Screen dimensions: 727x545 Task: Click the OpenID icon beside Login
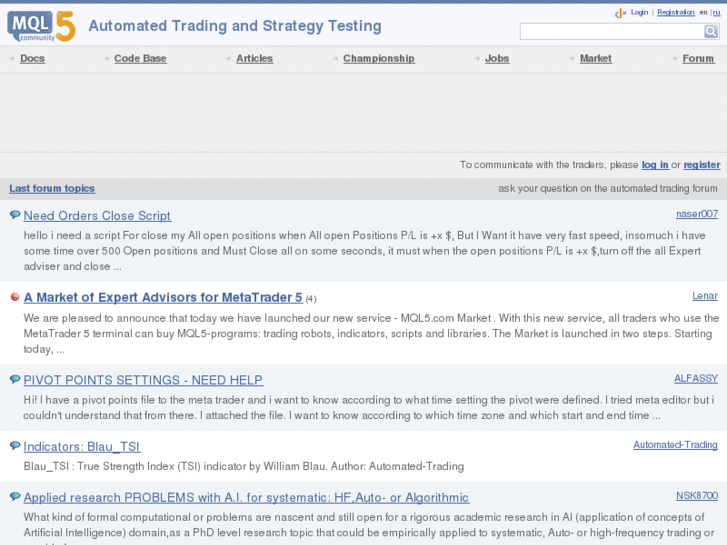[620, 13]
